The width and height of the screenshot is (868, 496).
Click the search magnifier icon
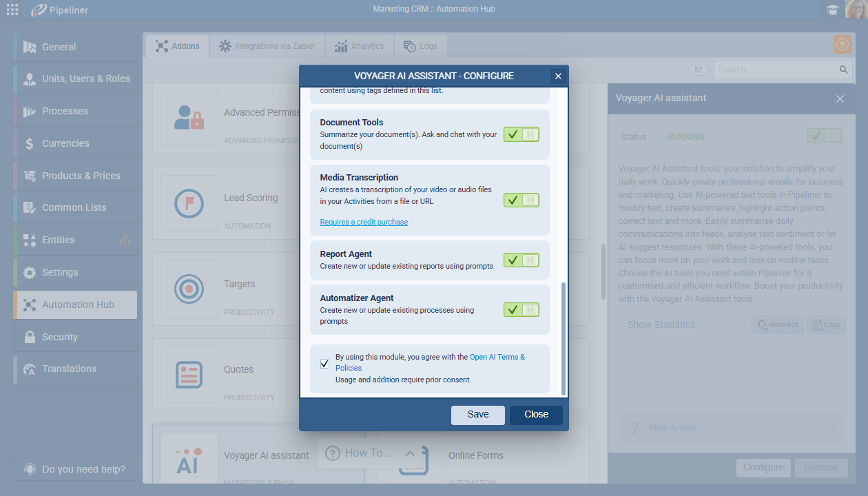[843, 70]
